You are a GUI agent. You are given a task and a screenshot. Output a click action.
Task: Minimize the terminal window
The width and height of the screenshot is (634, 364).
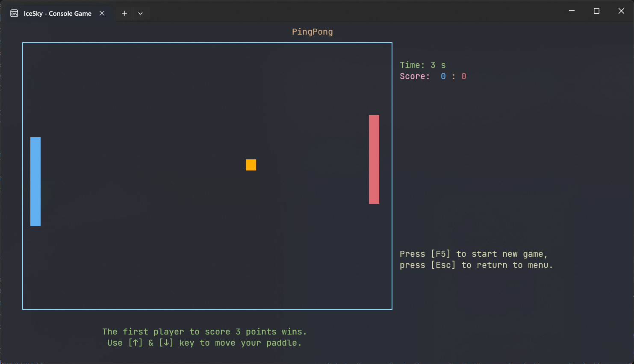coord(572,11)
